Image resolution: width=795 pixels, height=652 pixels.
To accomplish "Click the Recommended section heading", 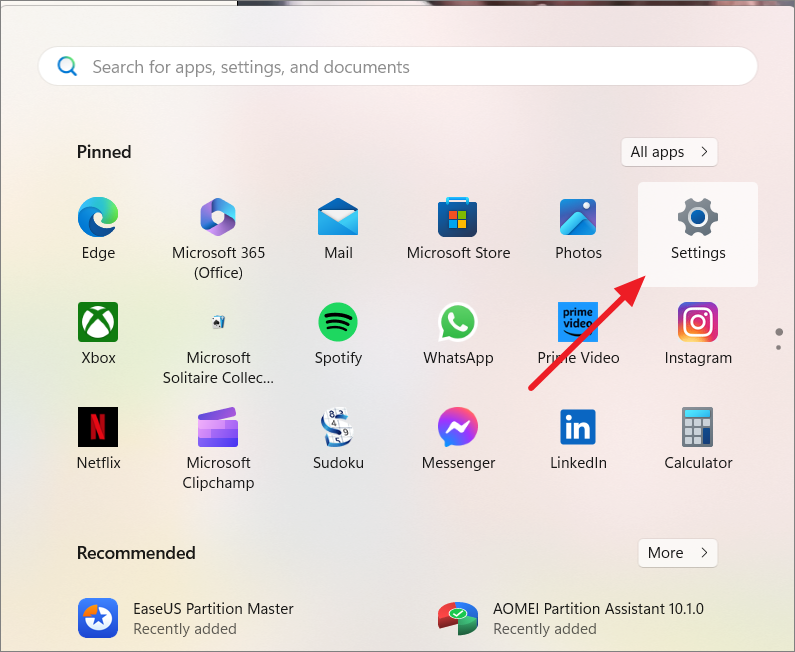I will [x=136, y=553].
